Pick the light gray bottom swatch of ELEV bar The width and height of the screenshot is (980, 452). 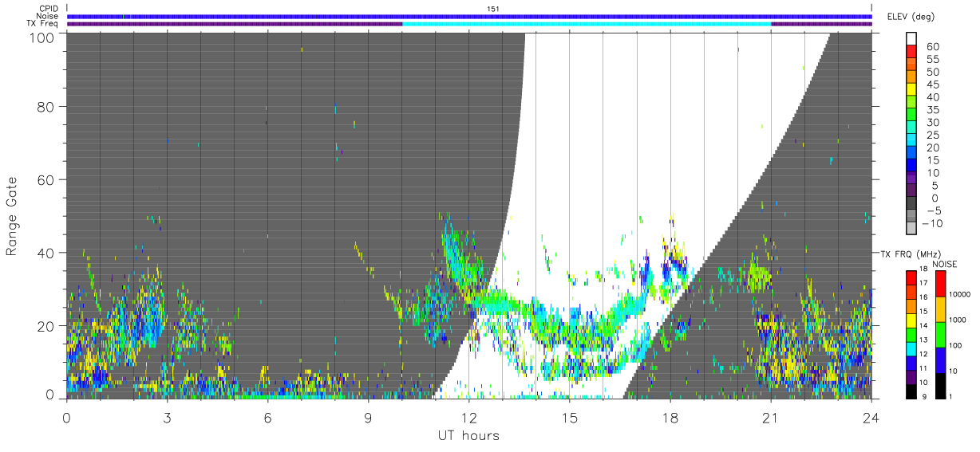tap(911, 230)
